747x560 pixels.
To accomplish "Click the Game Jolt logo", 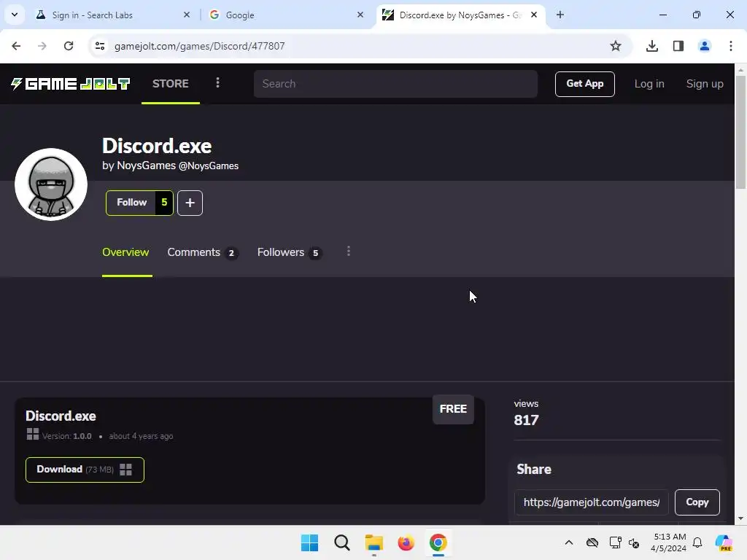I will [71, 84].
